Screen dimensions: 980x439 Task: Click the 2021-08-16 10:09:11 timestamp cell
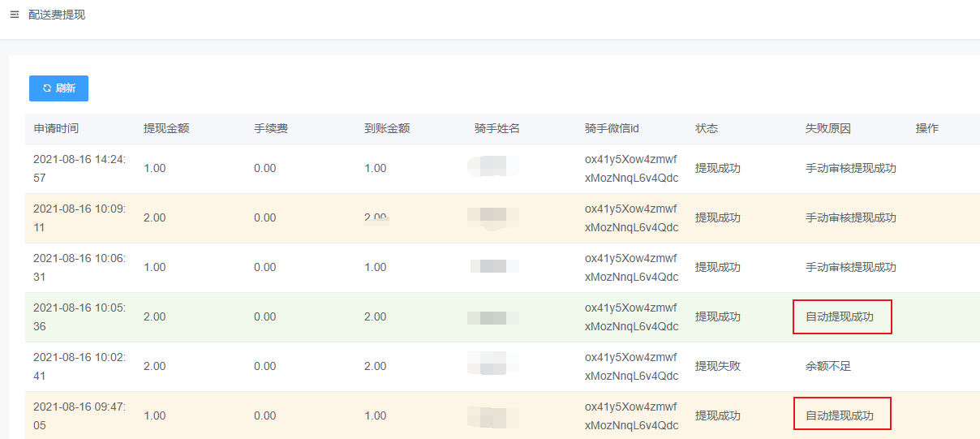[x=80, y=217]
